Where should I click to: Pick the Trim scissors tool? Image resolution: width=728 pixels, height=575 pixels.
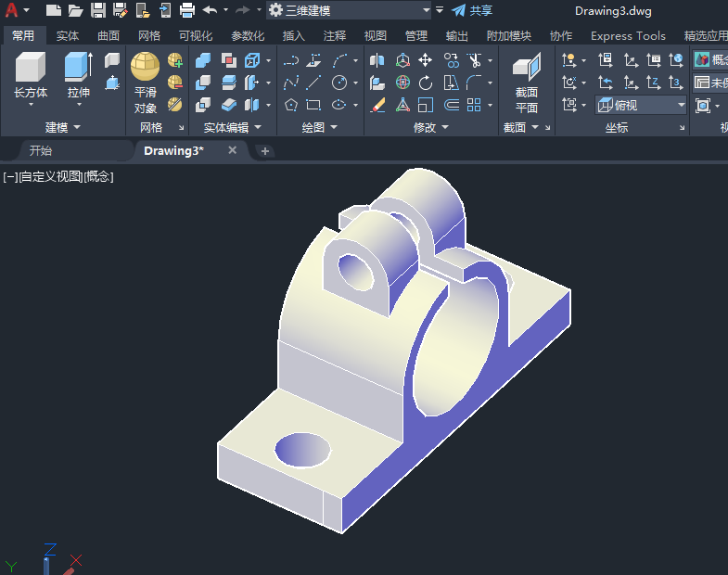(474, 60)
